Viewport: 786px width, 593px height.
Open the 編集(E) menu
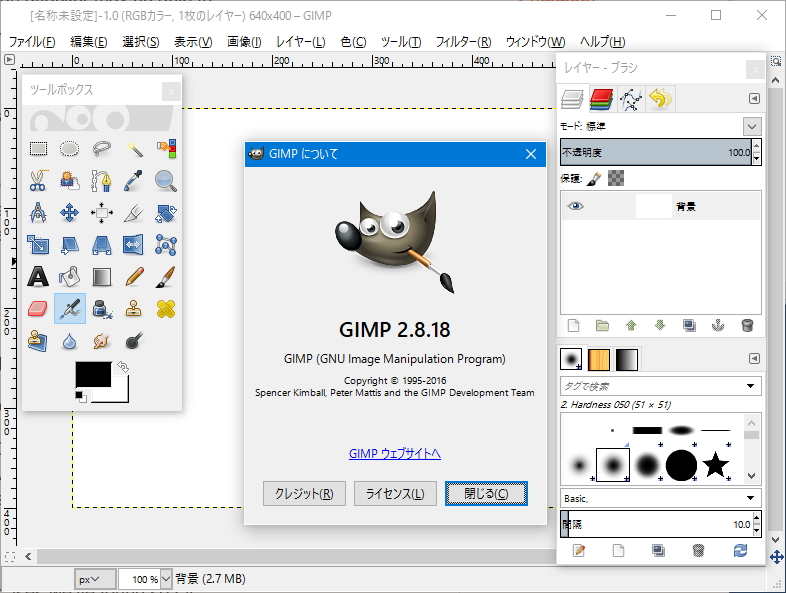click(x=89, y=42)
